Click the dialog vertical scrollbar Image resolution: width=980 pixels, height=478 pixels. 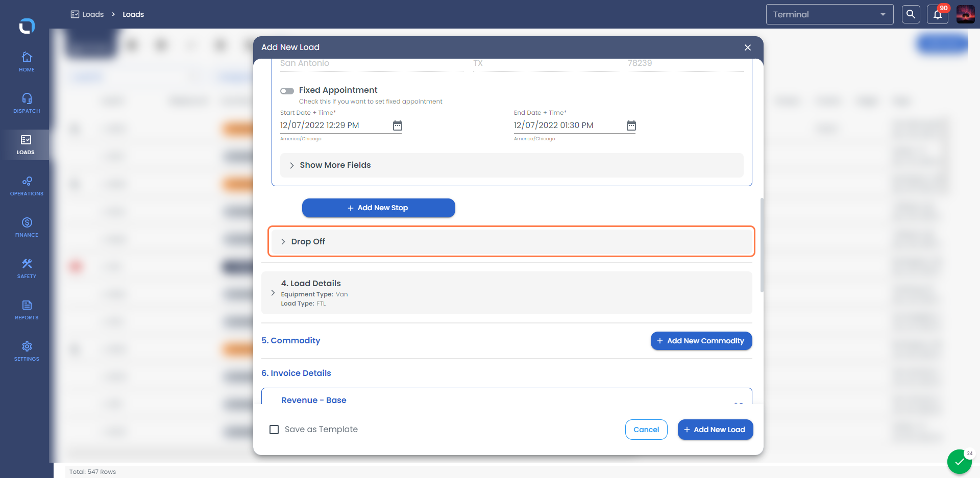coord(762,245)
